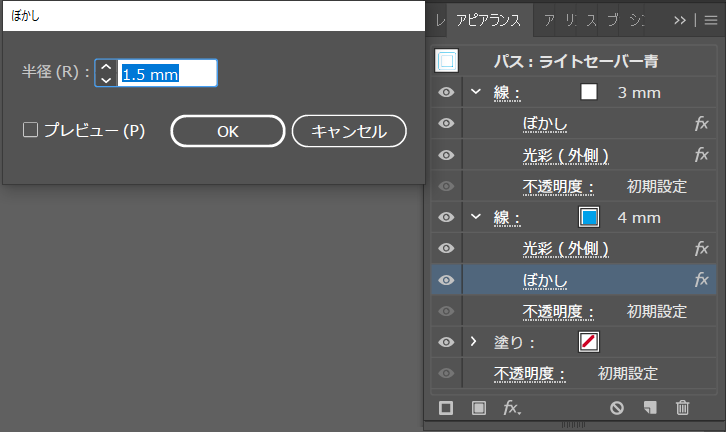This screenshot has width=726, height=432.
Task: Click fx icon on 光彩(外側) of 4 mm stroke
Action: coord(701,249)
